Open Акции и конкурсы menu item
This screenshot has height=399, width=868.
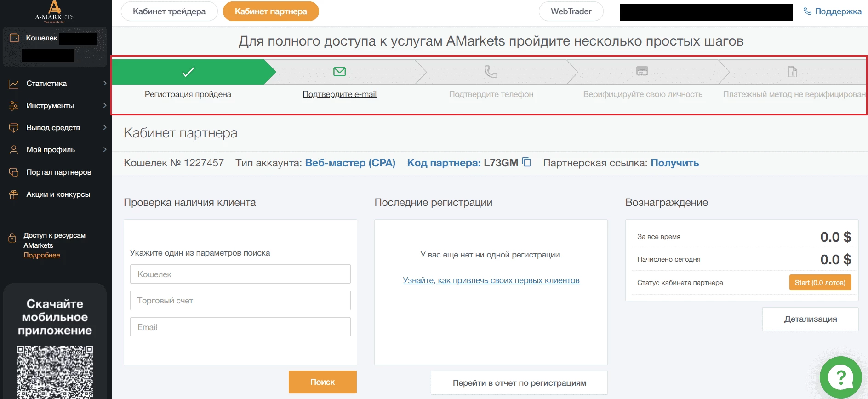tap(58, 194)
